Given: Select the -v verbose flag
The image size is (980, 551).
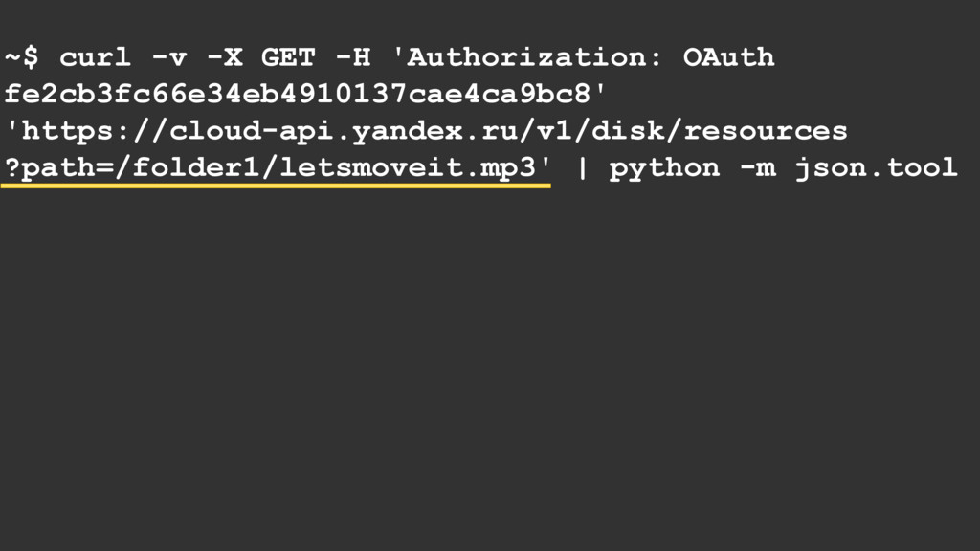Looking at the screenshot, I should [x=169, y=57].
